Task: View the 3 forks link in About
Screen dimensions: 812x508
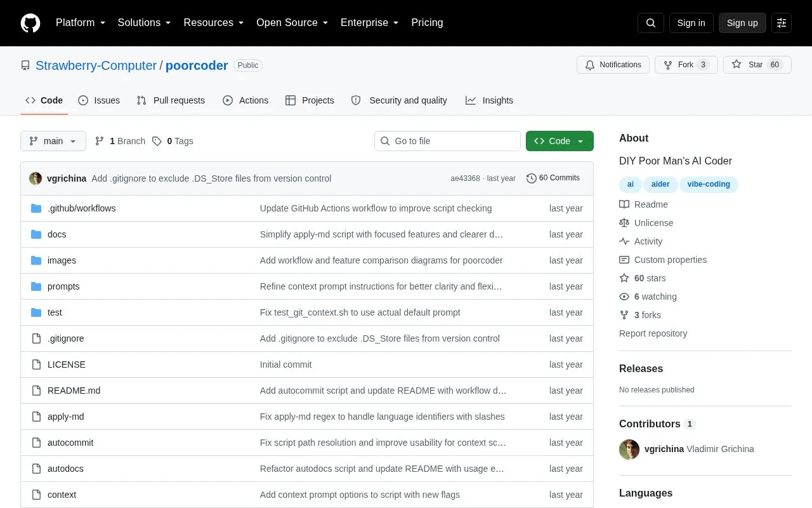Action: [x=640, y=315]
